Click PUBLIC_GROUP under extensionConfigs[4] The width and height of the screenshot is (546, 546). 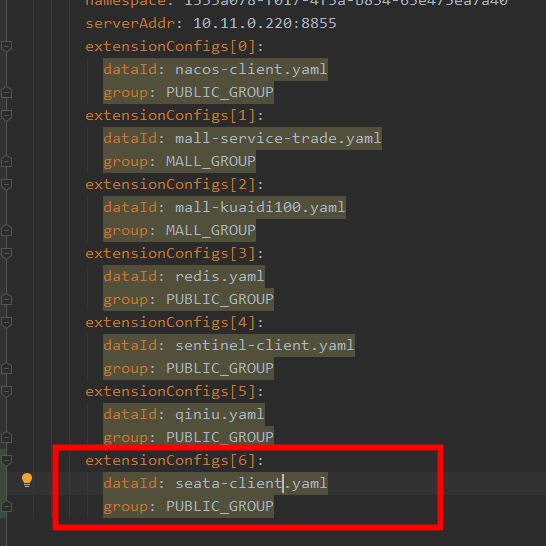[220, 368]
